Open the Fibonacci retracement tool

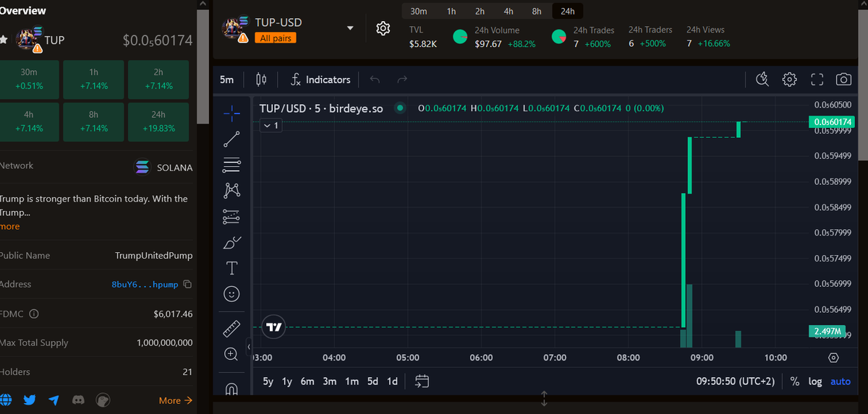[231, 165]
